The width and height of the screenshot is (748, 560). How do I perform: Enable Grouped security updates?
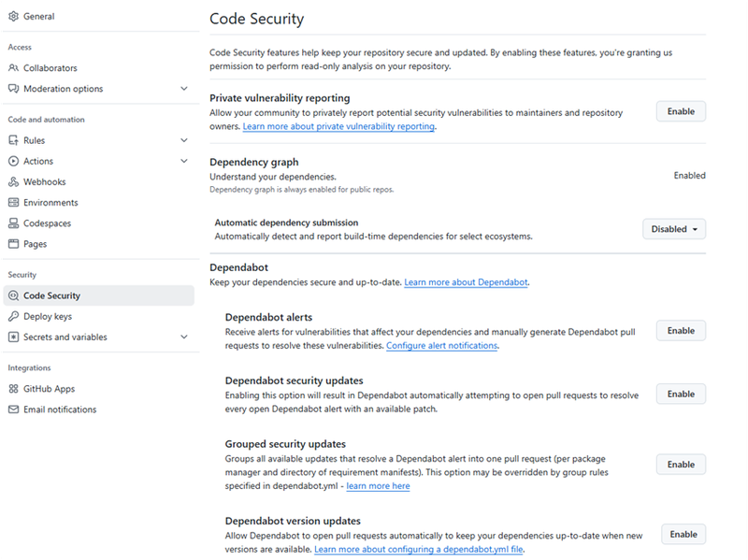[x=680, y=464]
